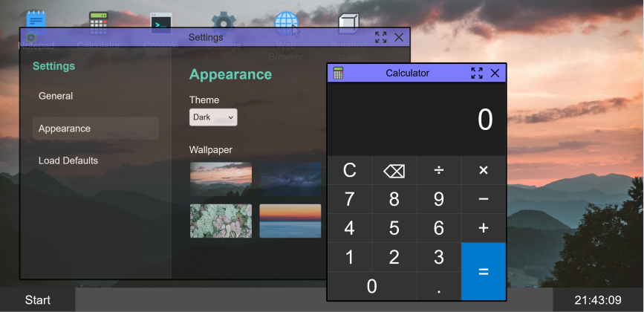Switch to the General settings section
The width and height of the screenshot is (644, 312).
(56, 96)
